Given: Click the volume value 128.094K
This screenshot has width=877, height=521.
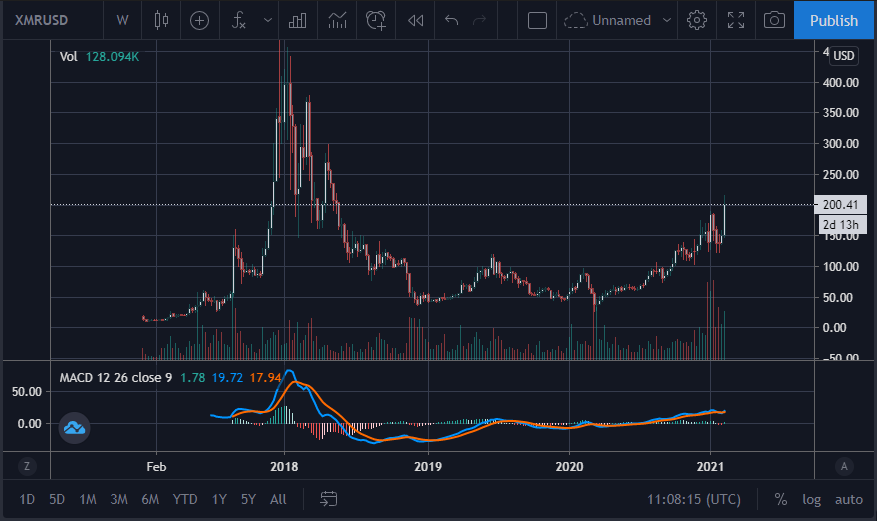Looking at the screenshot, I should (112, 56).
